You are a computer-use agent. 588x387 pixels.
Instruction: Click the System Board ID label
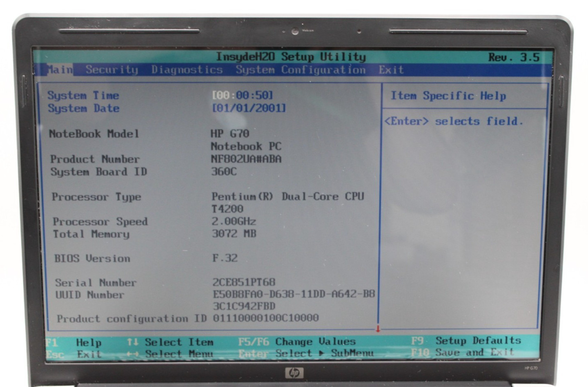point(98,172)
